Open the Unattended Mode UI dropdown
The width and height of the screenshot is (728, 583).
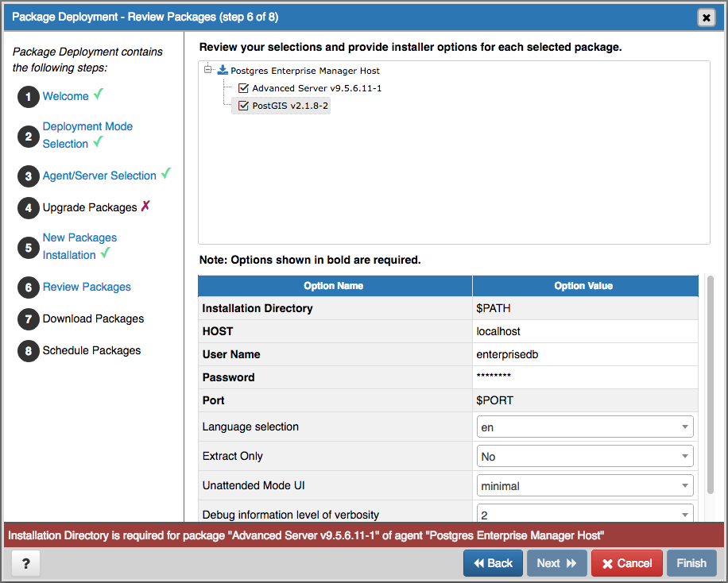[585, 485]
